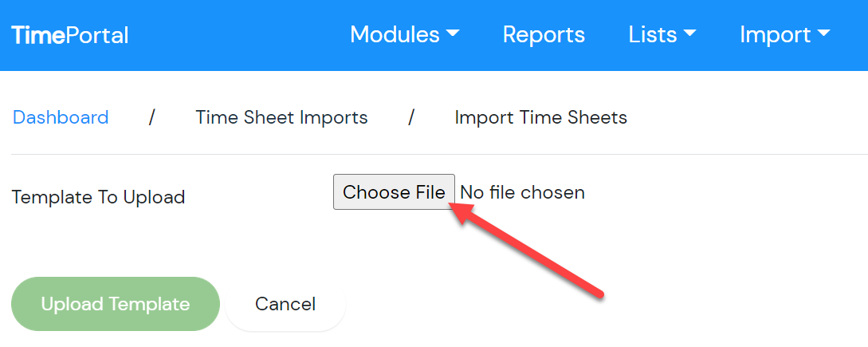Screen dimensions: 868x347
Task: Open the Import menu
Action: pos(785,35)
